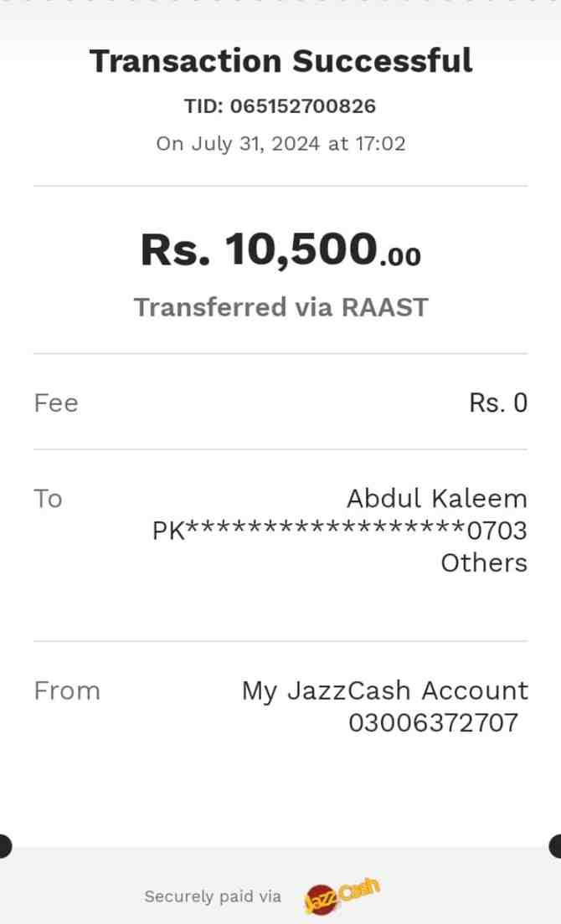Viewport: 561px width, 924px height.
Task: Tap the dotted perforation at the receipt top
Action: point(280,3)
